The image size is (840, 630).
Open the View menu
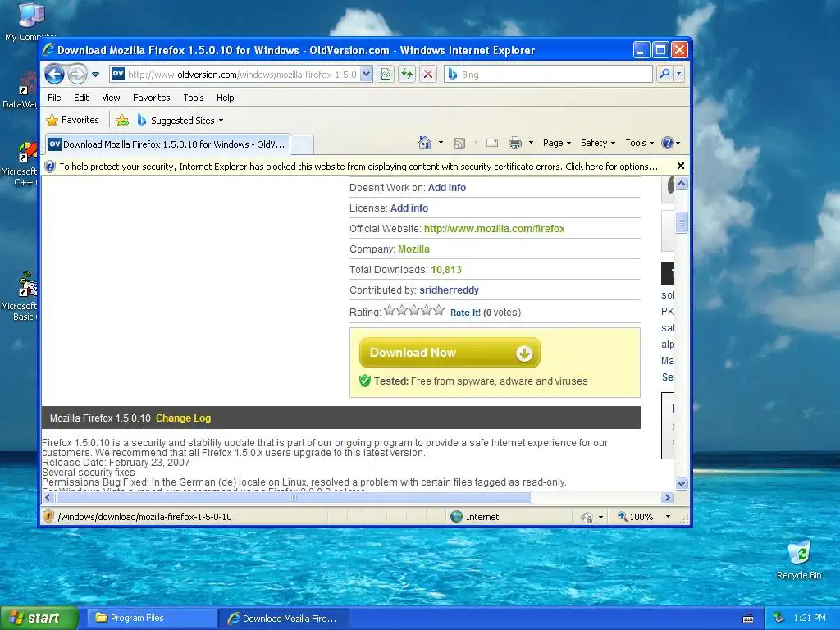pos(111,98)
